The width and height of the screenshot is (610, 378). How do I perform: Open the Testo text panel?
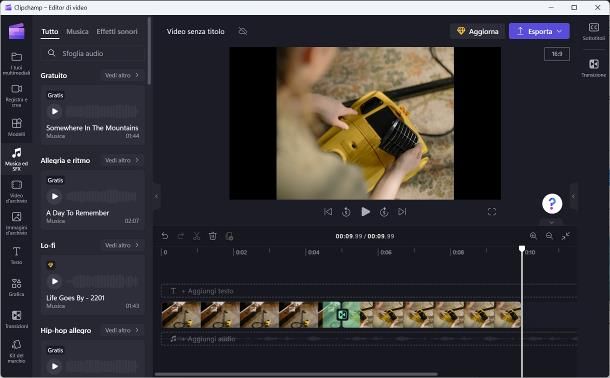pos(16,255)
